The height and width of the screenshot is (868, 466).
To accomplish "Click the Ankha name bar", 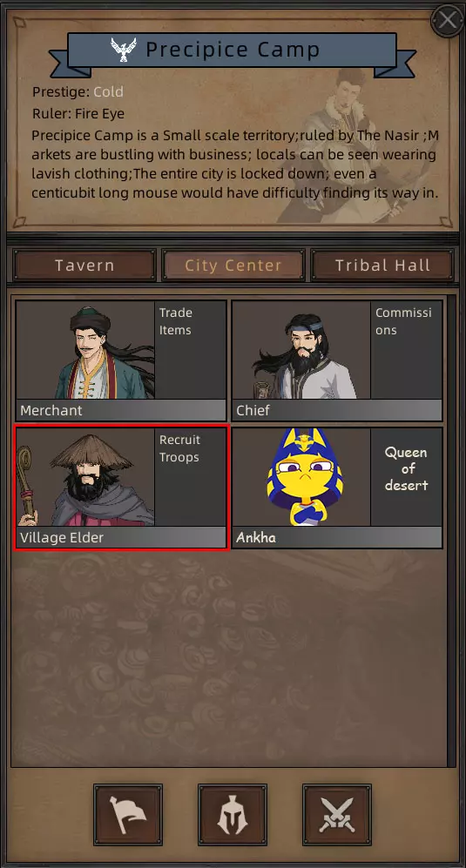I will [337, 537].
